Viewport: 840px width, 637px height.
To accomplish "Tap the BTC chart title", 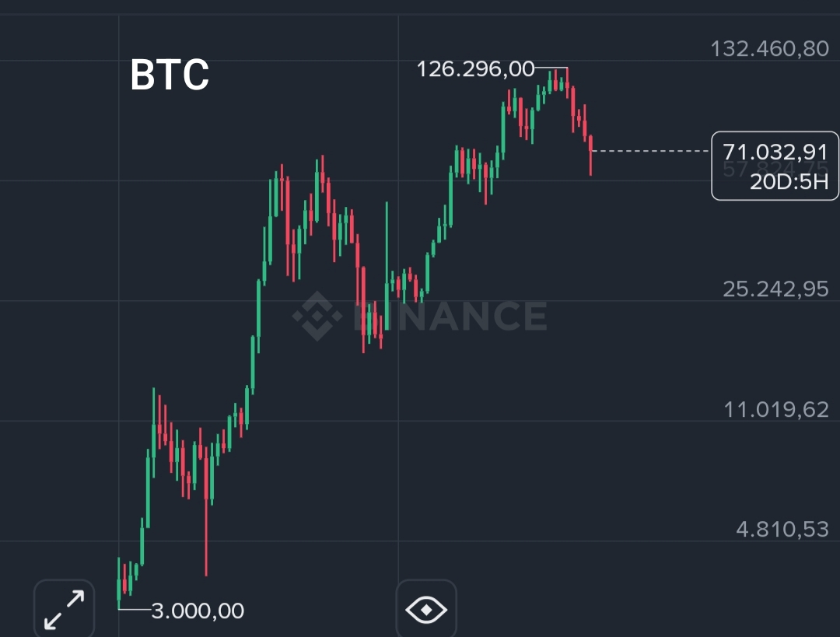I will tap(170, 75).
